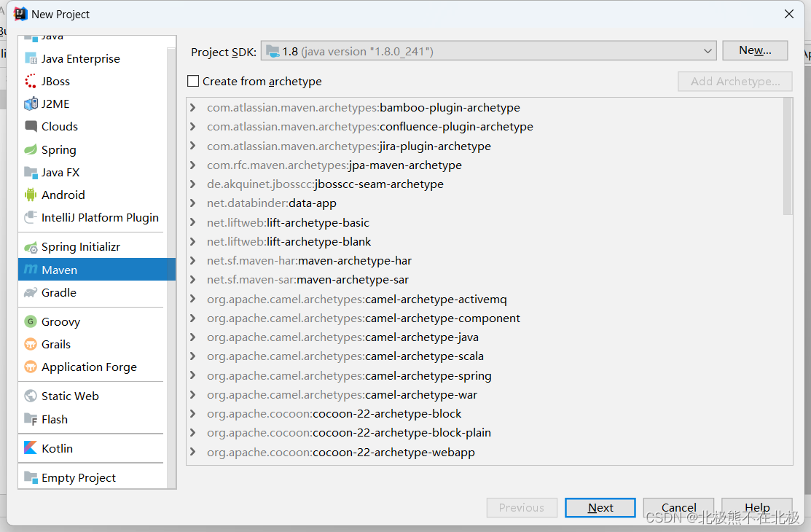Select camel-archetype-activemq row text

coord(357,299)
